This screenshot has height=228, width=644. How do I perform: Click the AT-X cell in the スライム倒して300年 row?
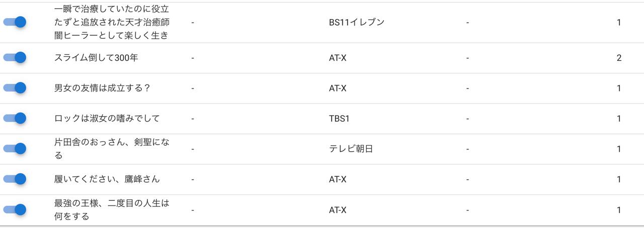pos(338,58)
